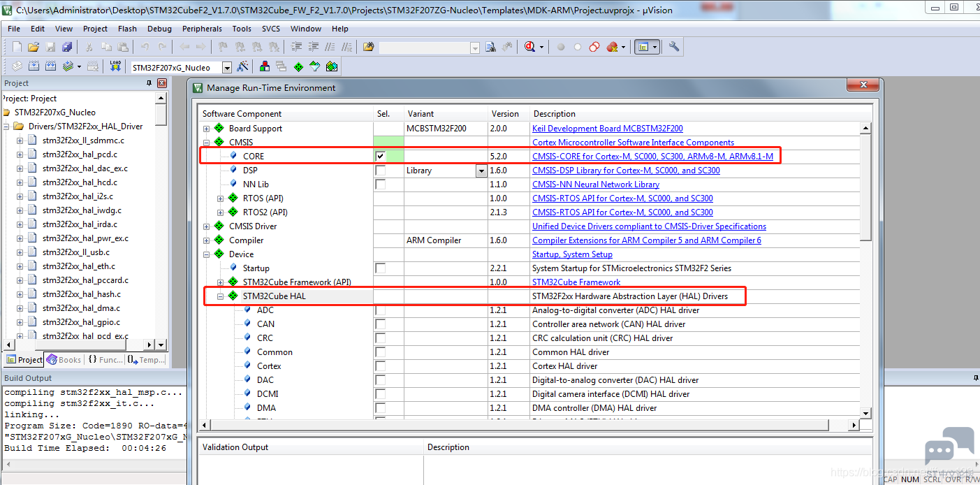Click the find text combo box field
Image resolution: width=980 pixels, height=485 pixels.
click(429, 48)
